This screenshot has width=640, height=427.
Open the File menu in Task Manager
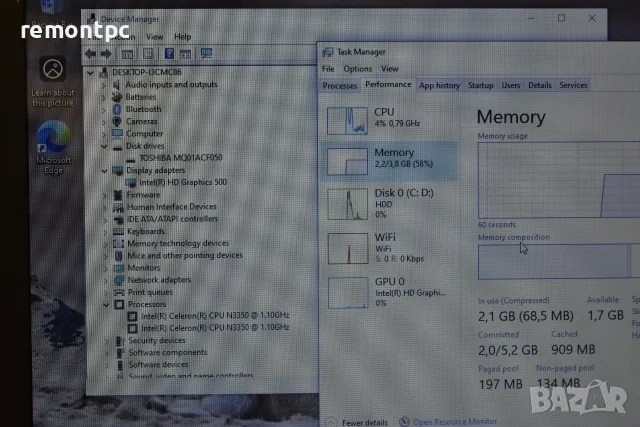pos(328,69)
